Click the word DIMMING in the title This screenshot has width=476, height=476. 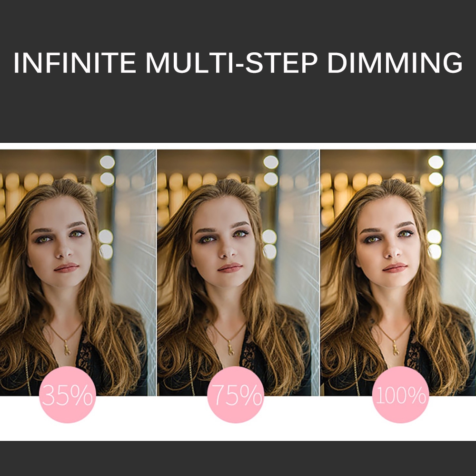click(x=395, y=62)
